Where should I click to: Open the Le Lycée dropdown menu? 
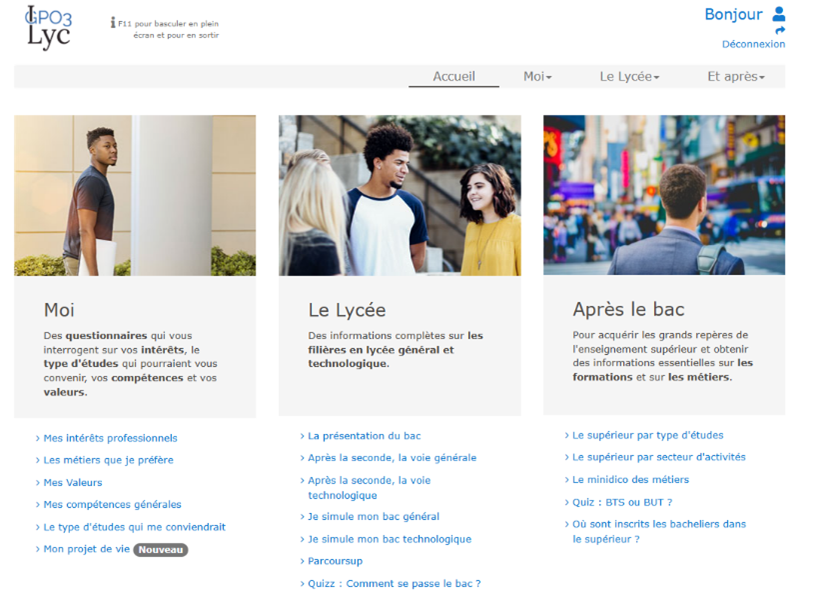coord(629,77)
